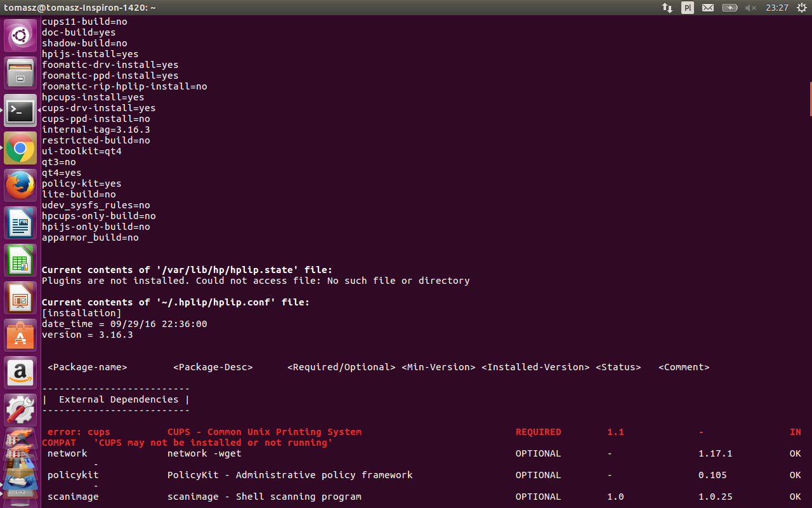Screen dimensions: 812x508
Task: Open the muted sound volume indicator
Action: (751, 8)
